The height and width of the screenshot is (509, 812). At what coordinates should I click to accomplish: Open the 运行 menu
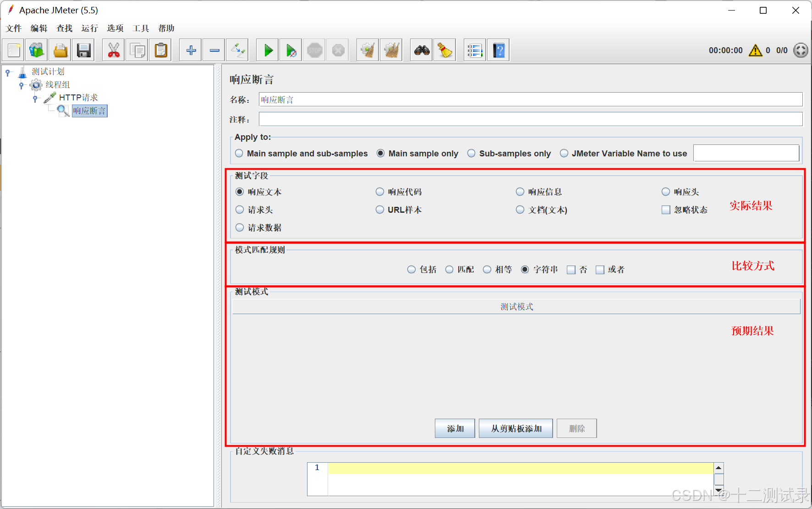click(90, 28)
